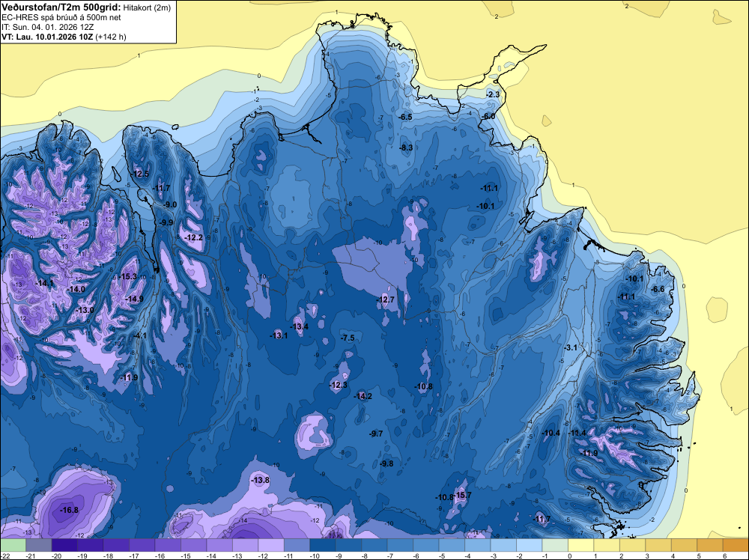
Task: Select the -9.7 temperature reading
Action: [376, 433]
